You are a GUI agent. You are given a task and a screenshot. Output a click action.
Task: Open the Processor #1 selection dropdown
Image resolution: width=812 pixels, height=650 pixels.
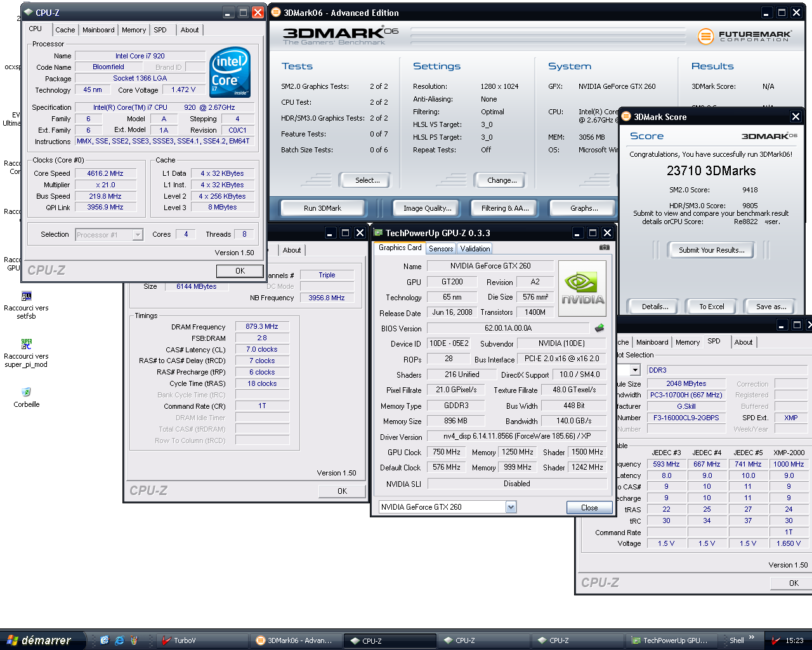pyautogui.click(x=138, y=235)
